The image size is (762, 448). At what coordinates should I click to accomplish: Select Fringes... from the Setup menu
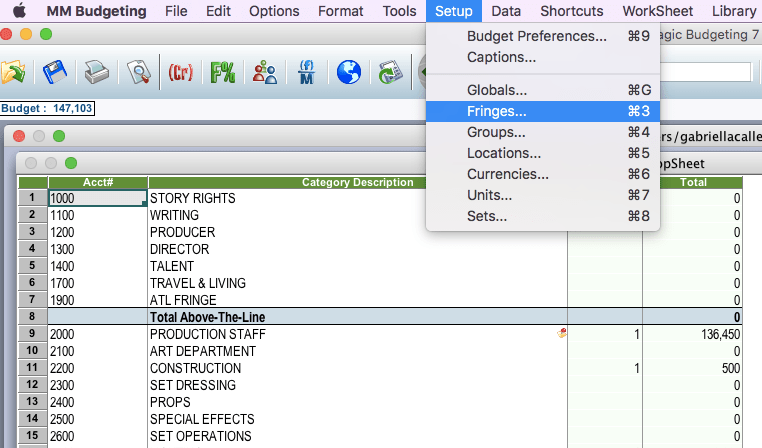[x=496, y=111]
